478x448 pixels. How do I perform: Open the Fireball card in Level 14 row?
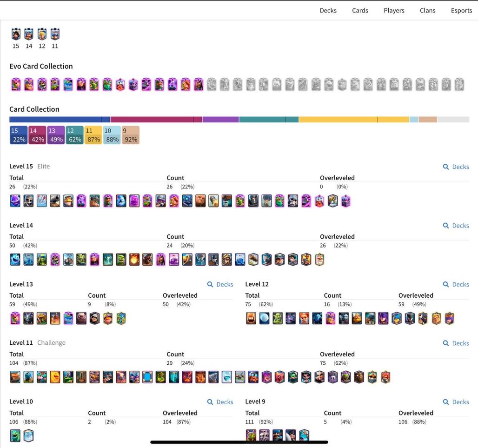point(134,260)
